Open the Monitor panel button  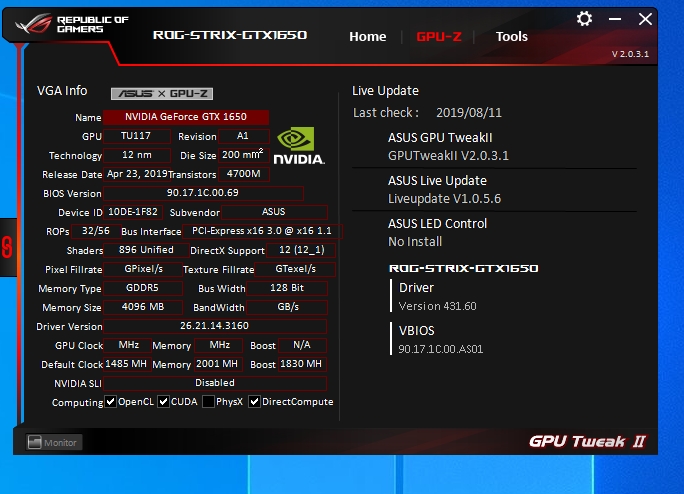[51, 442]
